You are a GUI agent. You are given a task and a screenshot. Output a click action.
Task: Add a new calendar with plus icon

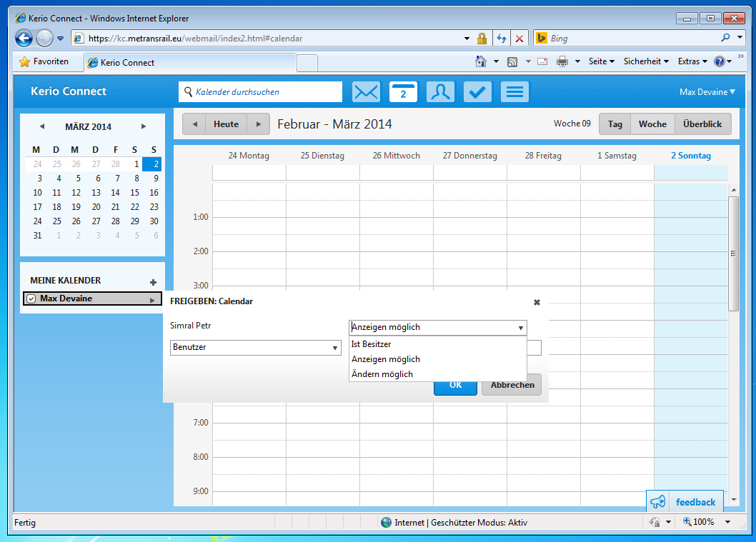153,282
